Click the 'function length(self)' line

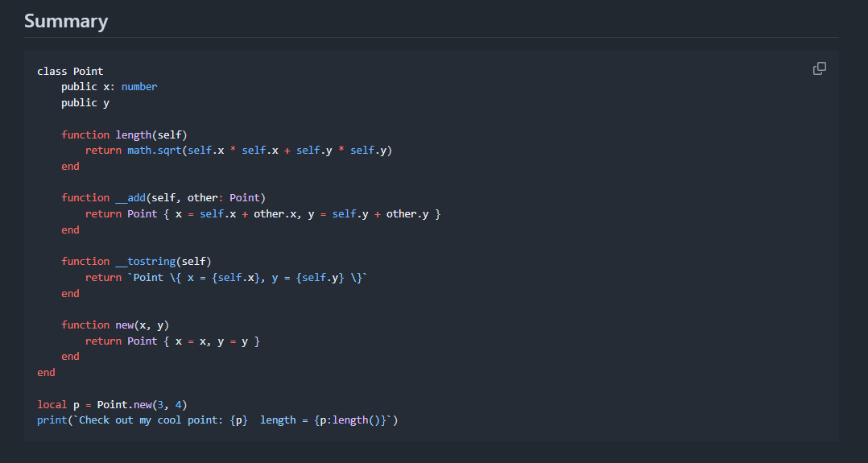click(x=125, y=135)
